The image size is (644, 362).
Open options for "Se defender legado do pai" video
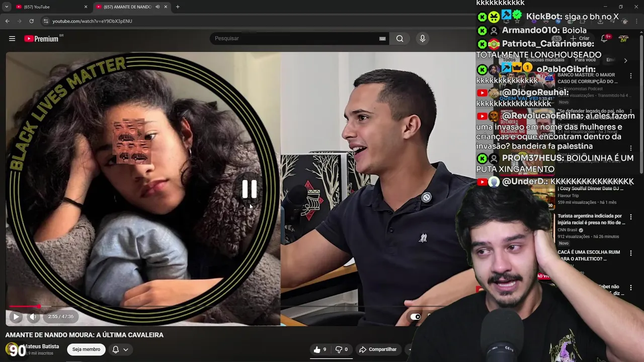pyautogui.click(x=630, y=113)
